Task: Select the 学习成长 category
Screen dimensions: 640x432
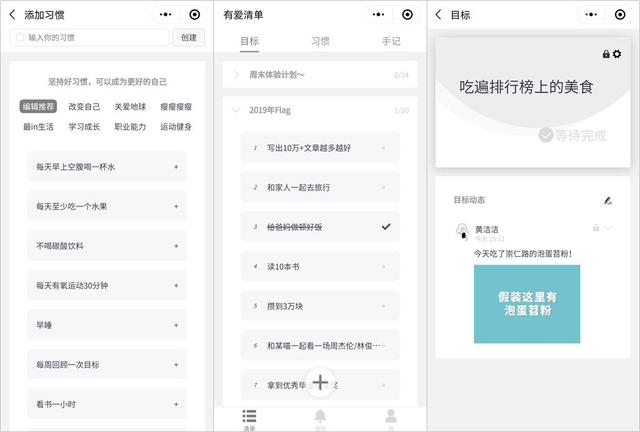Action: [x=84, y=127]
